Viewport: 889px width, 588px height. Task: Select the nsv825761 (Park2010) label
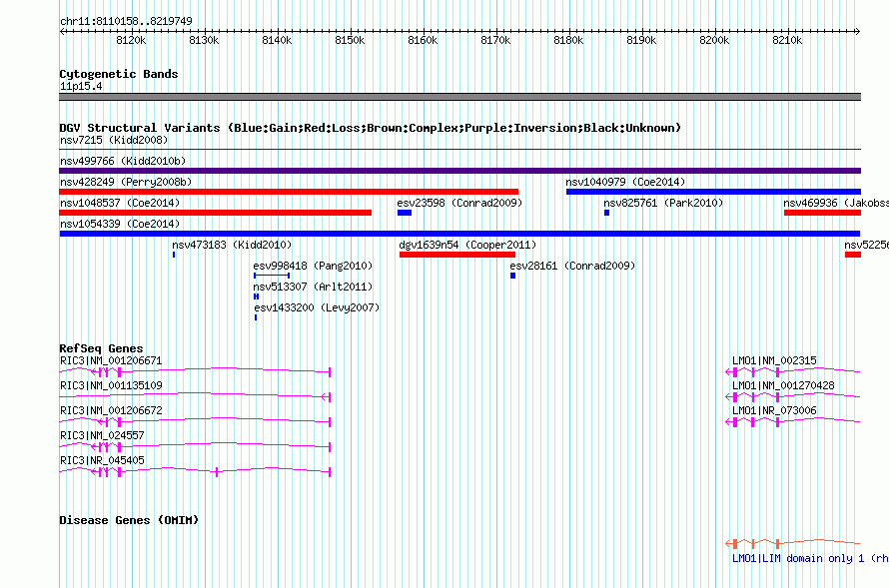[663, 203]
